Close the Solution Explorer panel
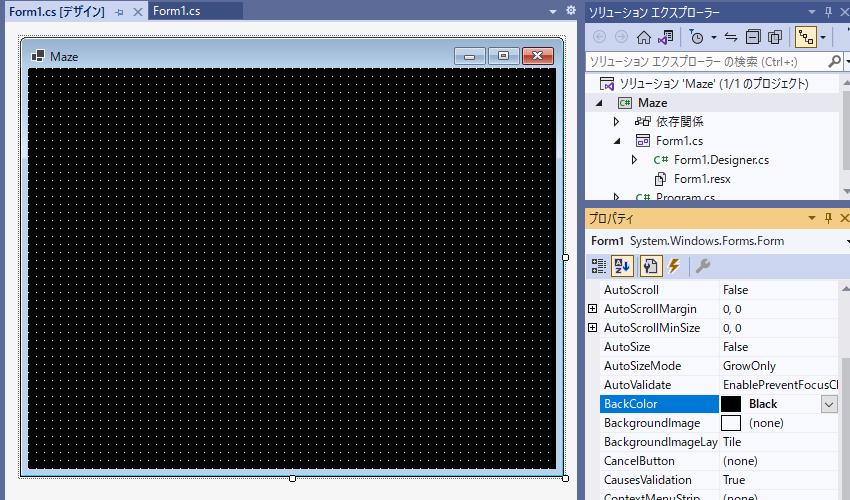This screenshot has width=850, height=500. 846,11
